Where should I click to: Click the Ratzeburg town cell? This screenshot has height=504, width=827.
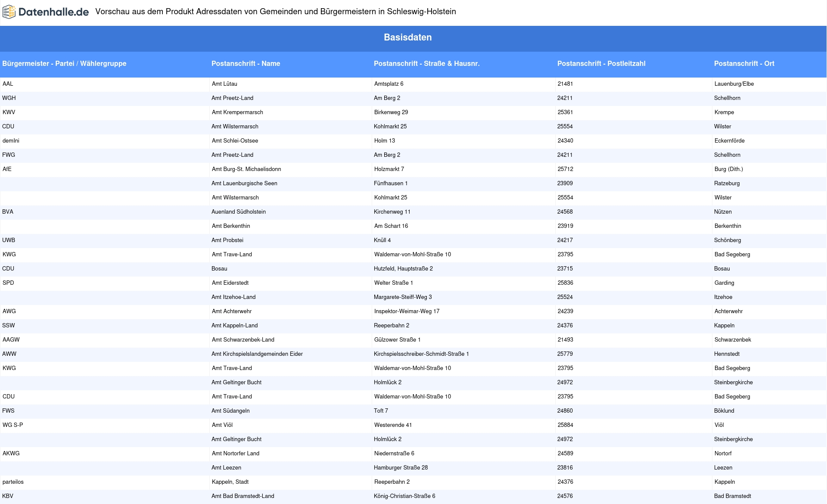pyautogui.click(x=727, y=184)
